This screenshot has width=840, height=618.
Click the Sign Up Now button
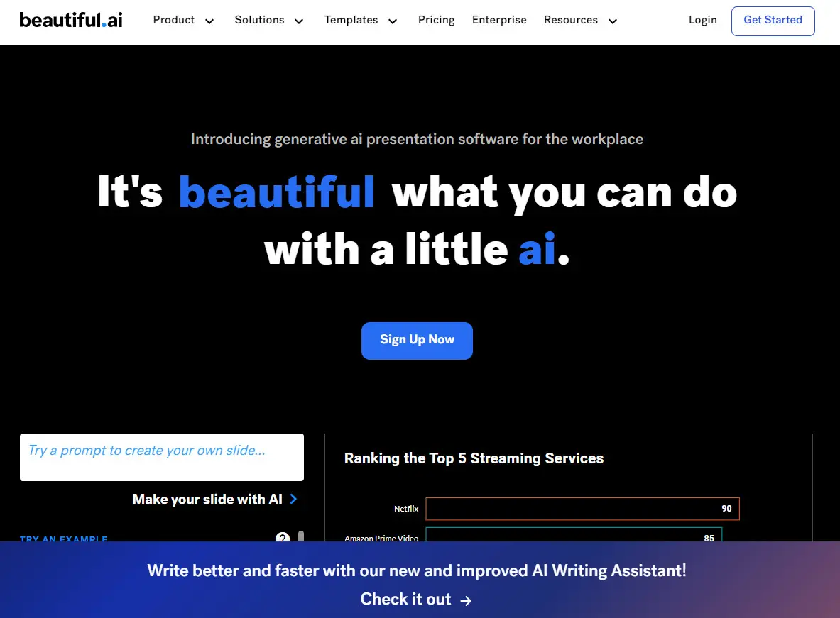tap(417, 341)
